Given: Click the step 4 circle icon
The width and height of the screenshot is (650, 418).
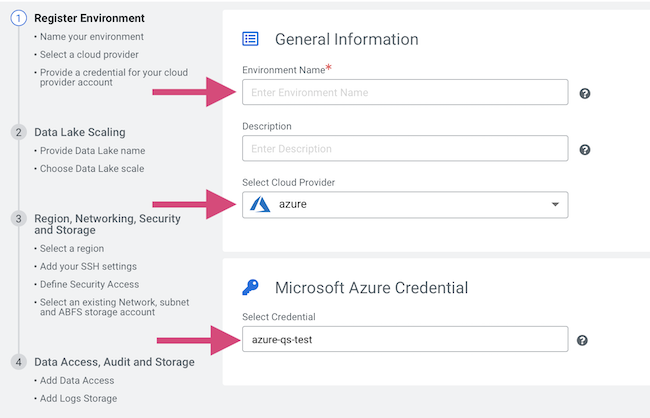Looking at the screenshot, I should coord(17,362).
